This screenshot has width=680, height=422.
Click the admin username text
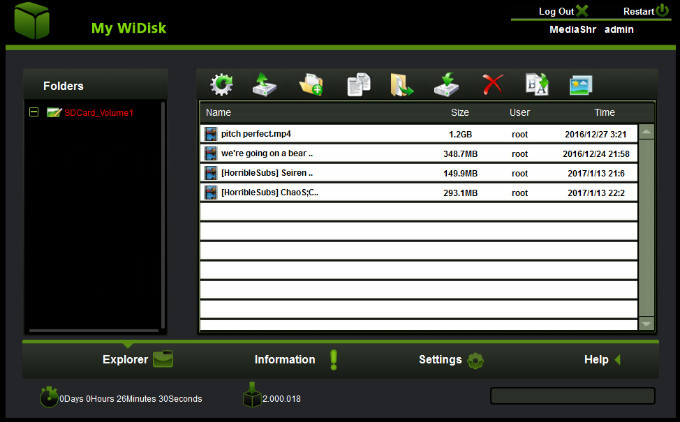click(x=619, y=29)
